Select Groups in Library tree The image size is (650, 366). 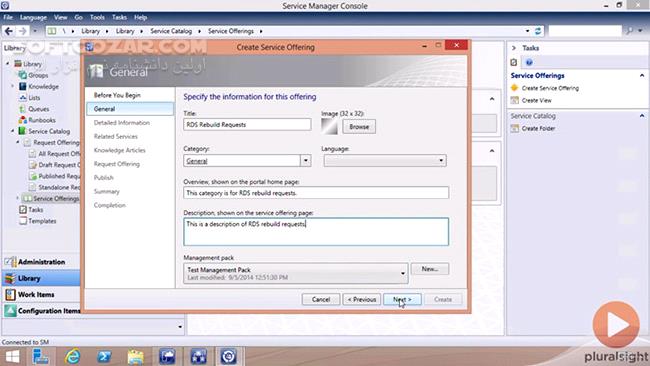pos(38,75)
